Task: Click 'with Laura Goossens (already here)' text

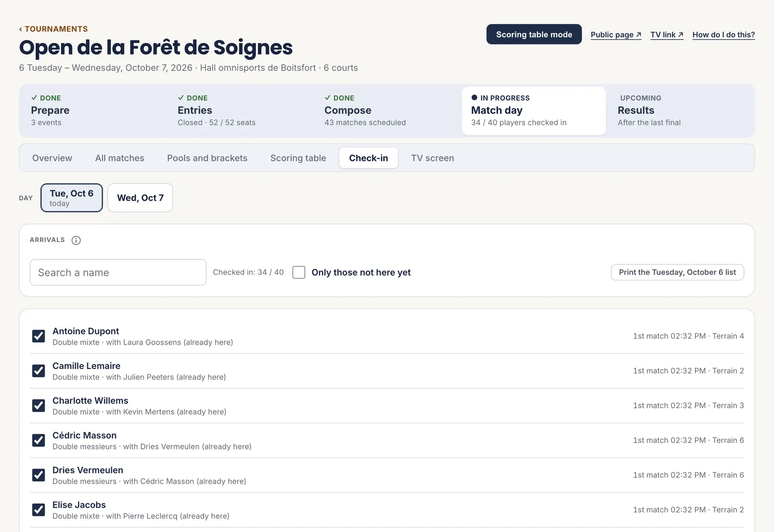Action: 169,342
